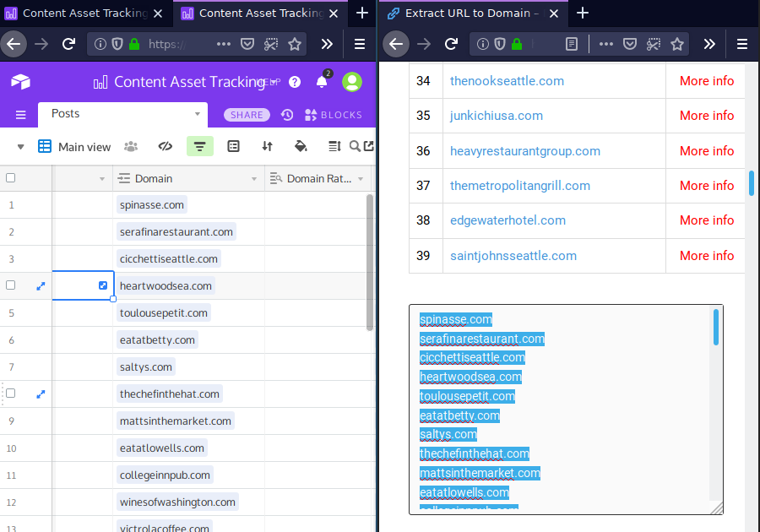Toggle the heartwoodsea.com row select checkbox

click(11, 285)
